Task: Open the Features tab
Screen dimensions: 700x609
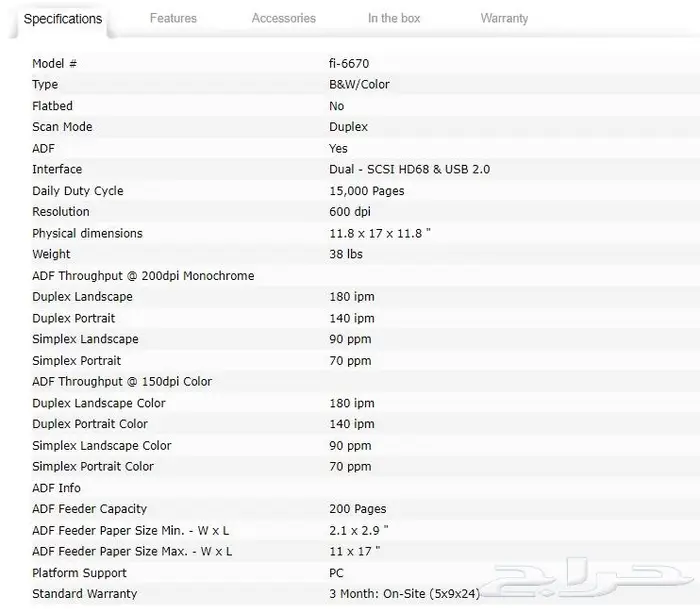Action: pyautogui.click(x=173, y=18)
